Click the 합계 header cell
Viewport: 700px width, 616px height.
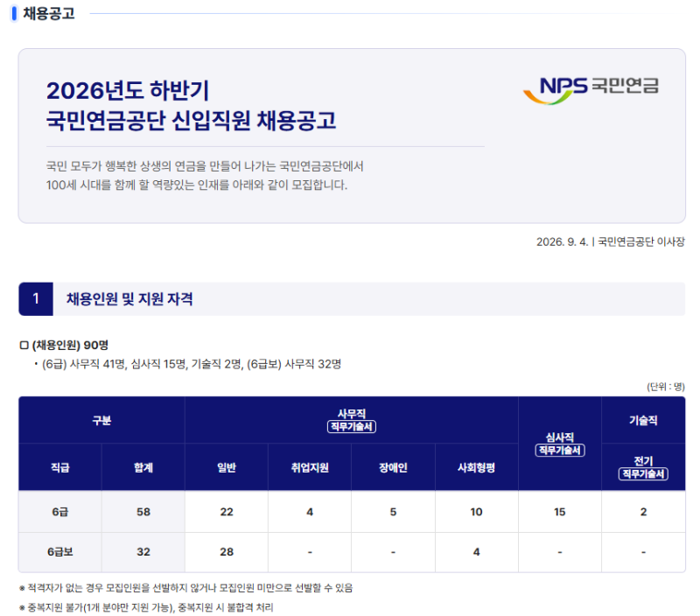143,467
